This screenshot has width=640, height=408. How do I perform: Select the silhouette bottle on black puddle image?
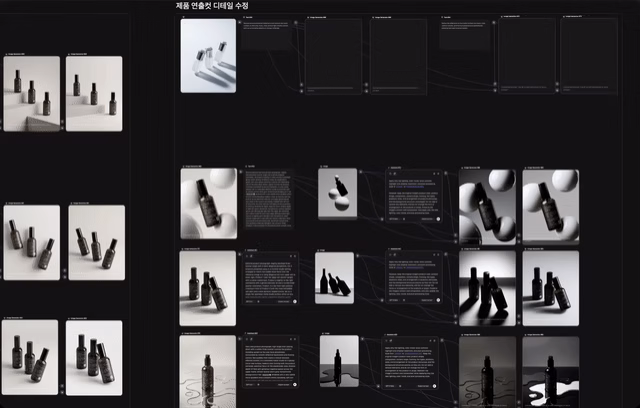point(339,361)
